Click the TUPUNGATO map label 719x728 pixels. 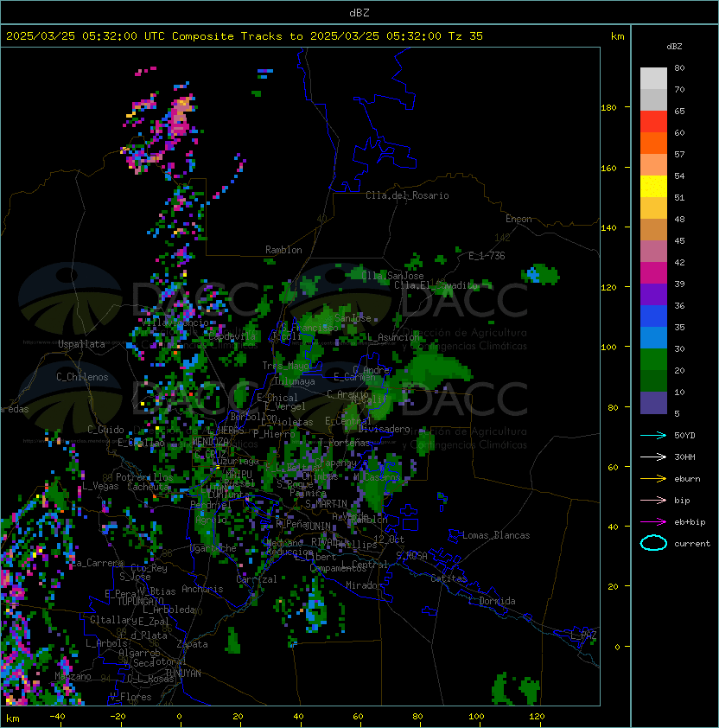click(x=141, y=601)
